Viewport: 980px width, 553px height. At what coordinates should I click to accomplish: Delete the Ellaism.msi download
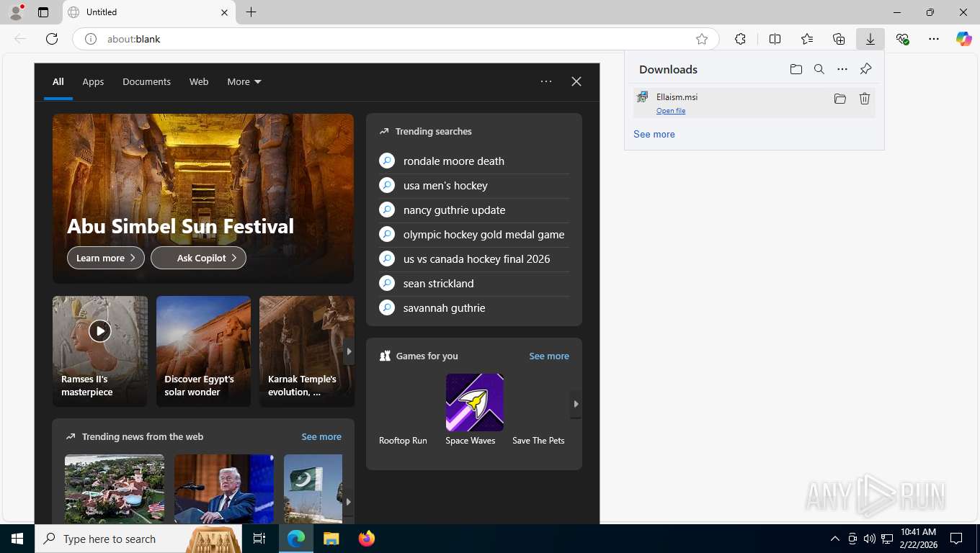865,99
